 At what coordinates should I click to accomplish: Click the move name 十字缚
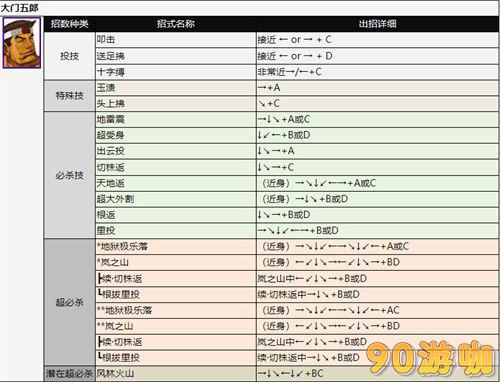click(x=111, y=72)
